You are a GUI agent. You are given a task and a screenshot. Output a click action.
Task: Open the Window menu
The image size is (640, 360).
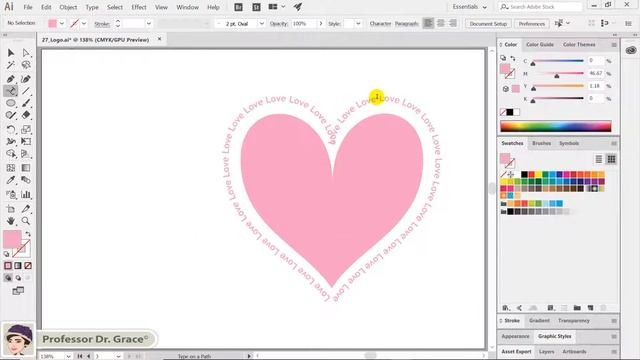pos(187,7)
